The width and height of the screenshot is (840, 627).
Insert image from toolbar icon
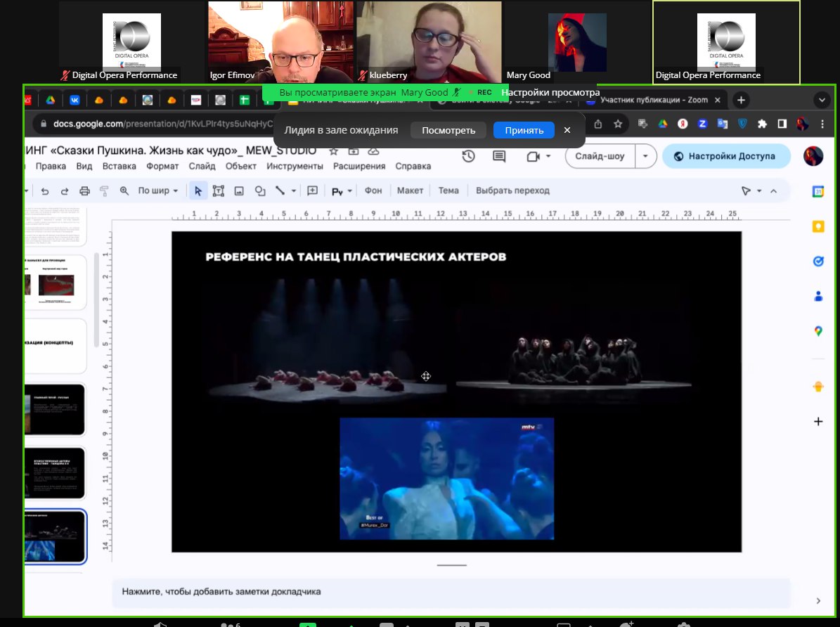(239, 190)
